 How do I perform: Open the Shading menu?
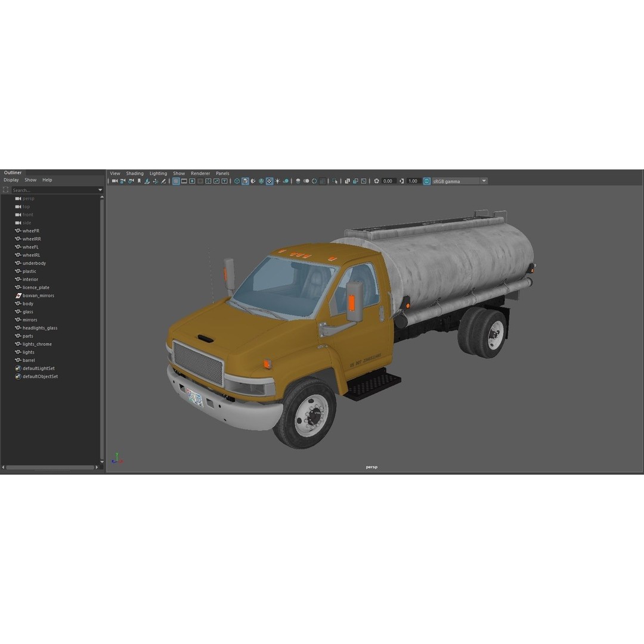click(x=135, y=173)
